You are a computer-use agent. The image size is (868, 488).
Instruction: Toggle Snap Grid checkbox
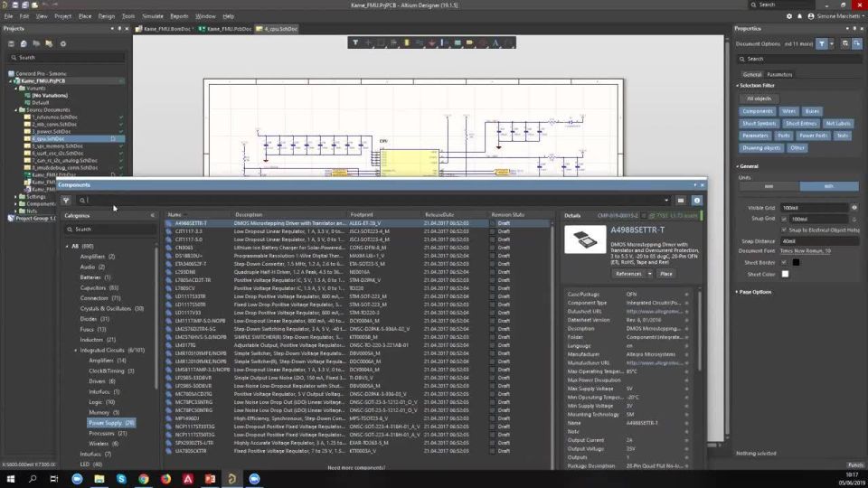(x=784, y=219)
